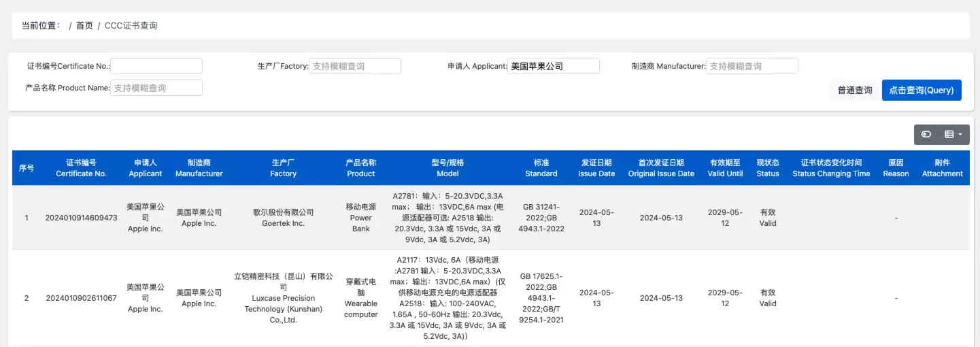This screenshot has height=347, width=980.
Task: Click the Power Bank row's 2029-05-12 expiry date
Action: (x=726, y=218)
